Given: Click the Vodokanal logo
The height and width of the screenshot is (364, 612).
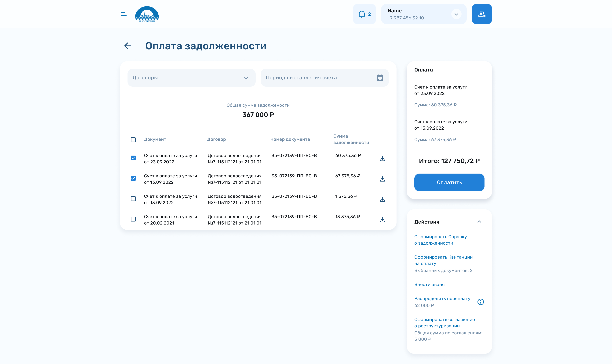Looking at the screenshot, I should pos(147,14).
